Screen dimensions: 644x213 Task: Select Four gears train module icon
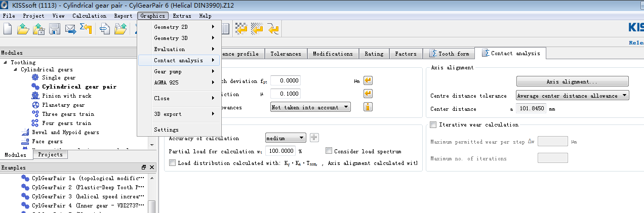[35, 123]
